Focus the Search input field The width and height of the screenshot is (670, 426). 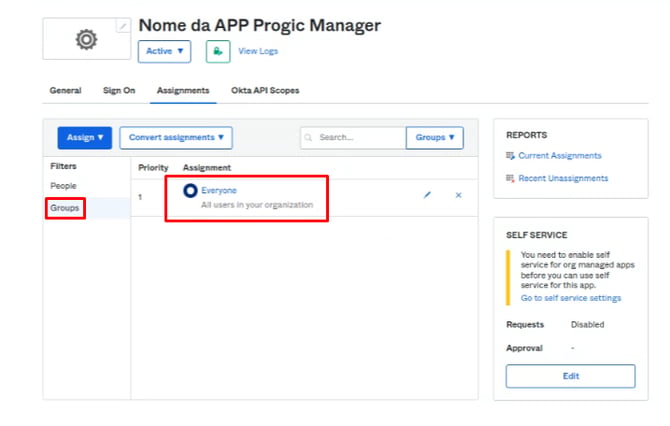click(353, 138)
